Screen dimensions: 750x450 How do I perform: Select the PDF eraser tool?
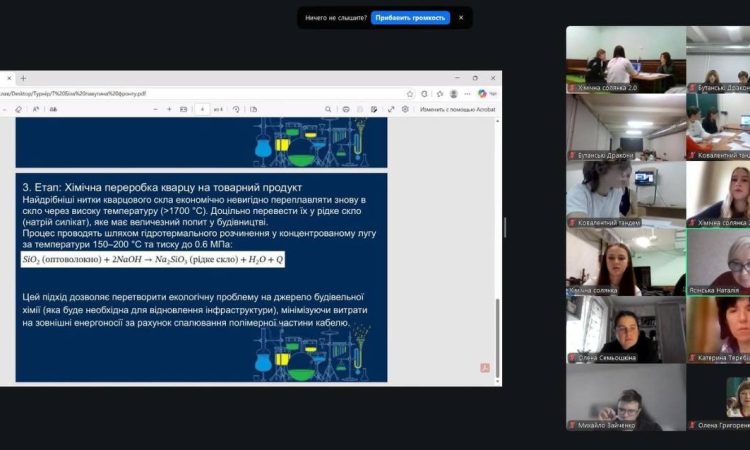click(18, 110)
